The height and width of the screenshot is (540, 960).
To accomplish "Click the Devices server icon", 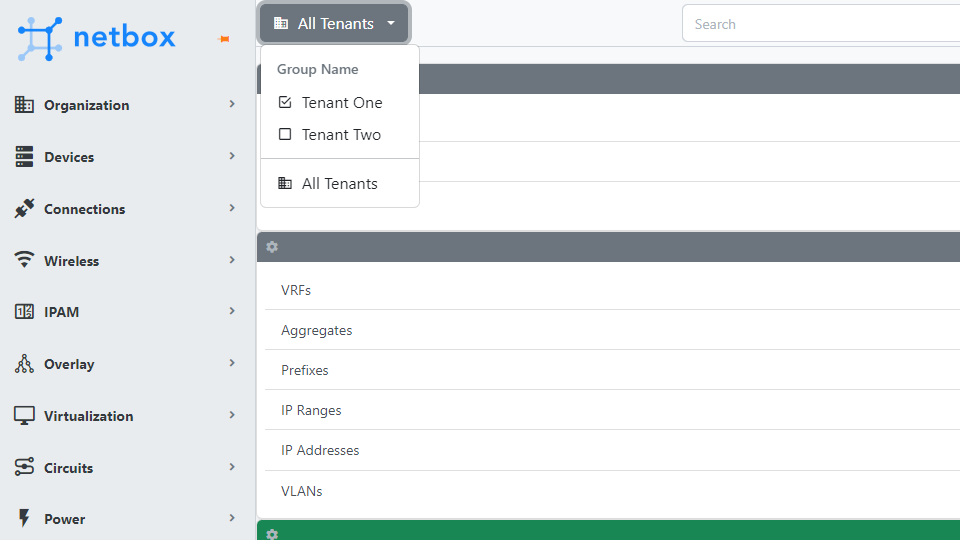I will (x=24, y=157).
